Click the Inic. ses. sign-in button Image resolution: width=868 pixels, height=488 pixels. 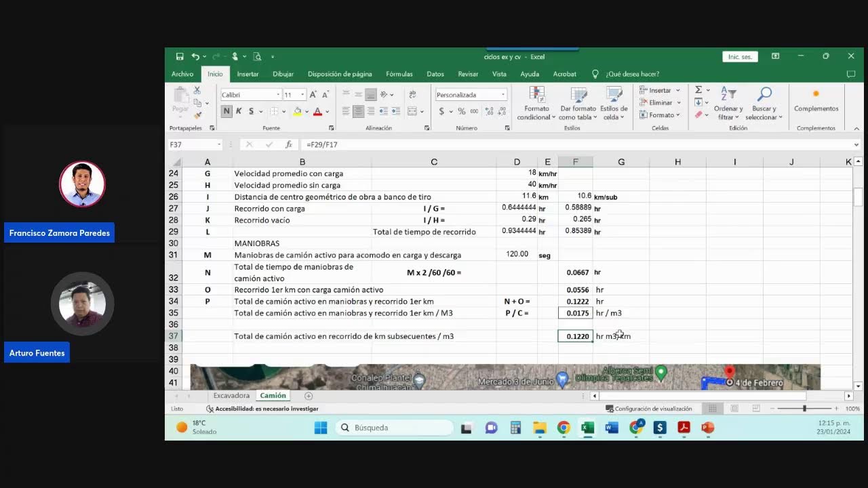740,57
